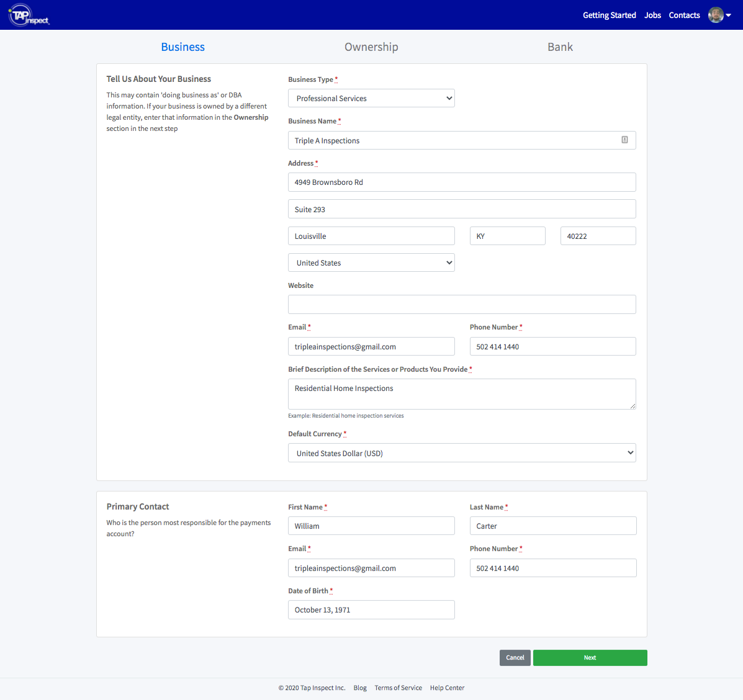Click the 4949 Brownsboro Rd address field

click(x=462, y=182)
